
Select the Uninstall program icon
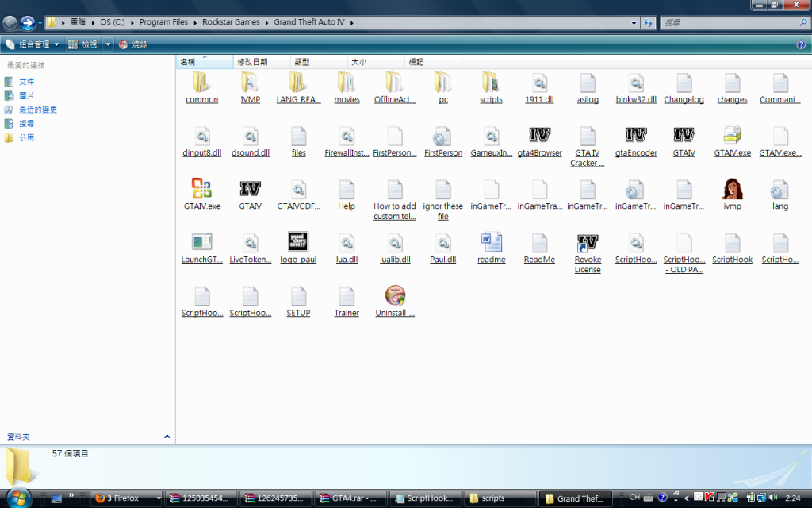395,296
